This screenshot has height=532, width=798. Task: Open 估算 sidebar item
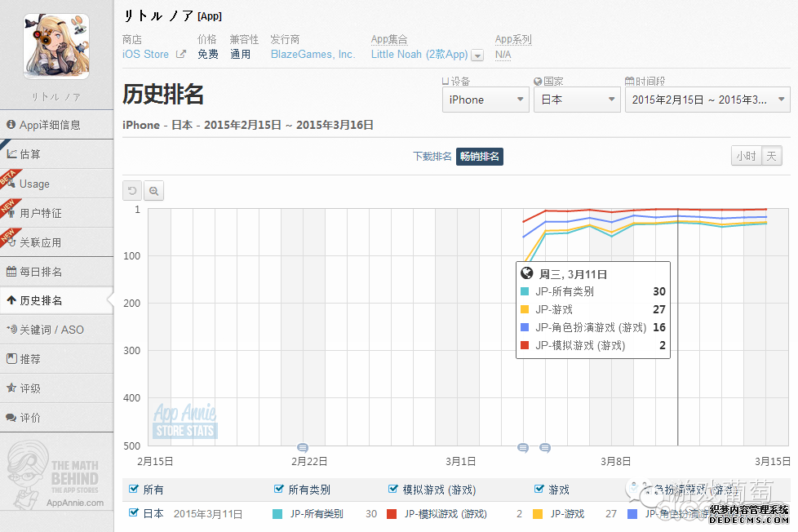(56, 154)
